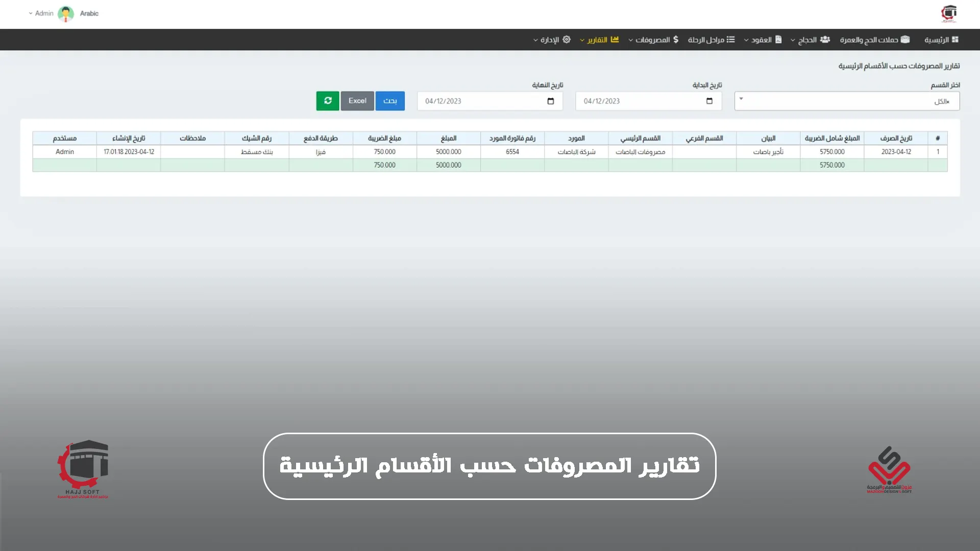Image resolution: width=980 pixels, height=551 pixels.
Task: Click the Admin user avatar icon
Action: point(66,14)
